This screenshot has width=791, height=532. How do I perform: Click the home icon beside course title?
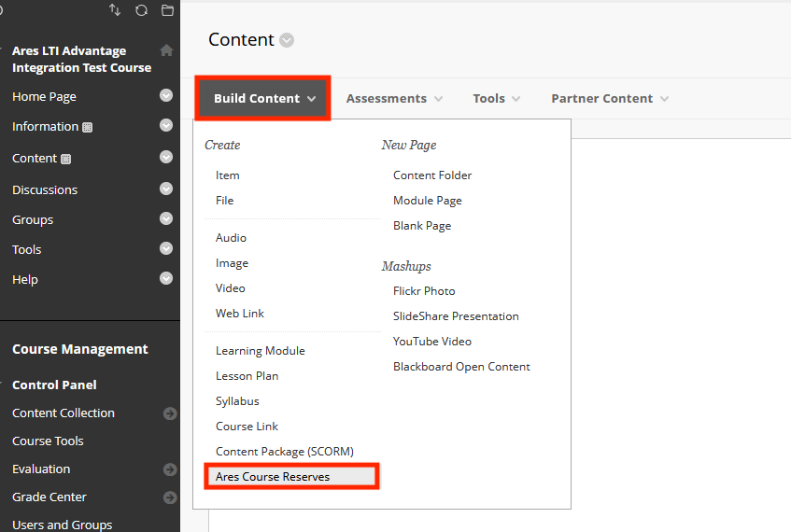(x=166, y=50)
